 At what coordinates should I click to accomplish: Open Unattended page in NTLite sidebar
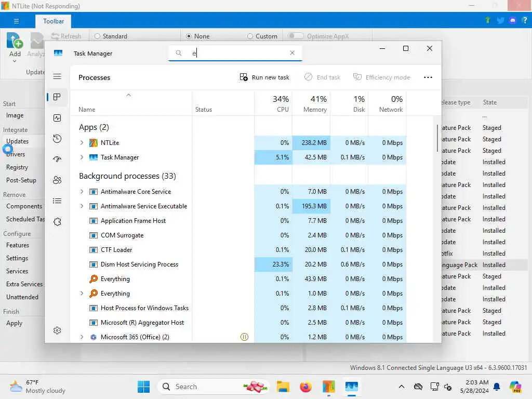[x=22, y=297]
